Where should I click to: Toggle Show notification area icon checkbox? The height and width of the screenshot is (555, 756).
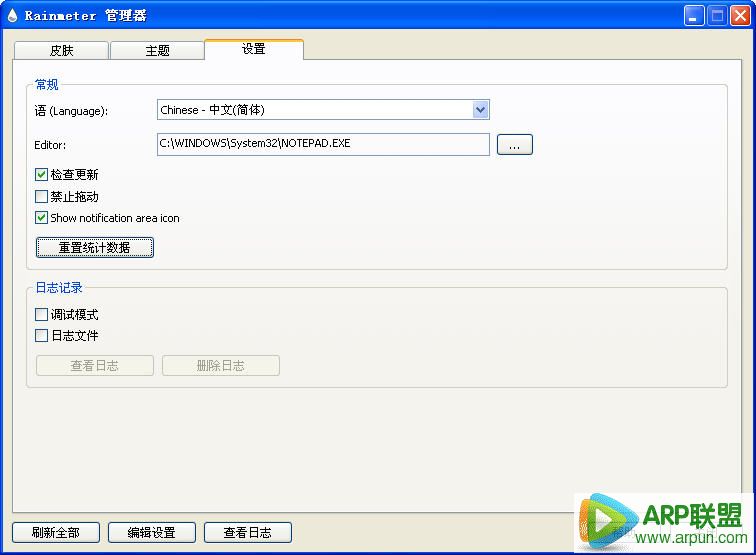pyautogui.click(x=41, y=218)
